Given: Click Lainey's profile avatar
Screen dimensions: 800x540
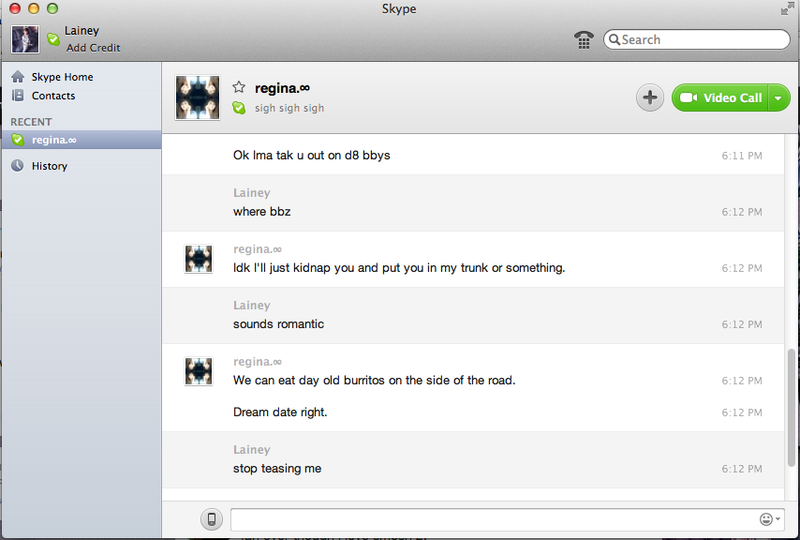Looking at the screenshot, I should [24, 39].
